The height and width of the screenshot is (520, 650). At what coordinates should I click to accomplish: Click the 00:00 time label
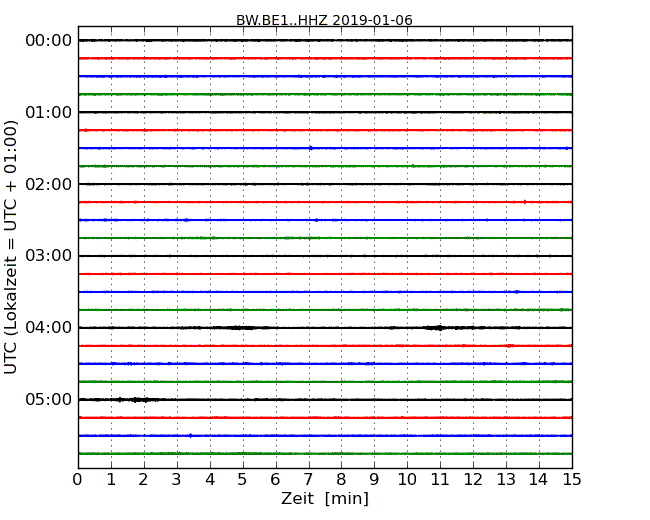coord(49,41)
